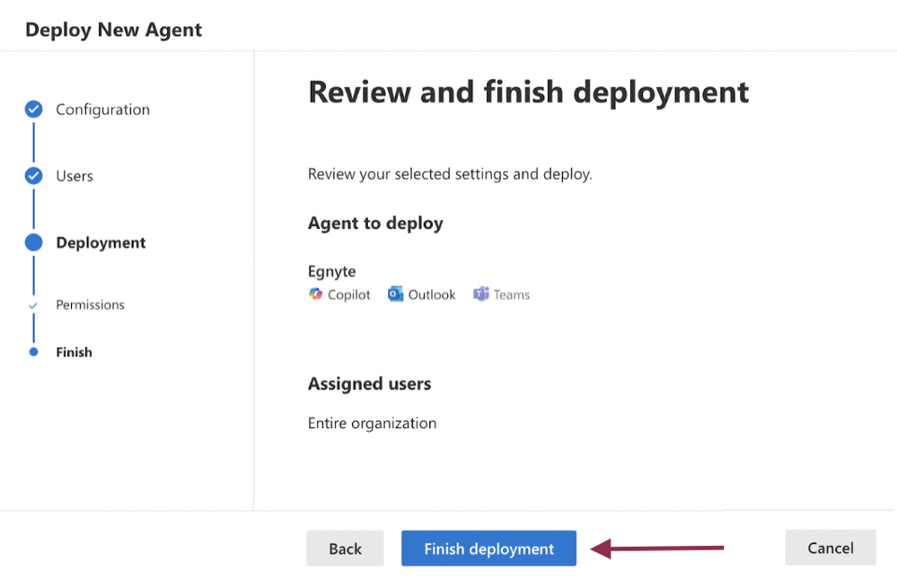
Task: Select the Entire organization assigned users text
Action: click(x=372, y=423)
